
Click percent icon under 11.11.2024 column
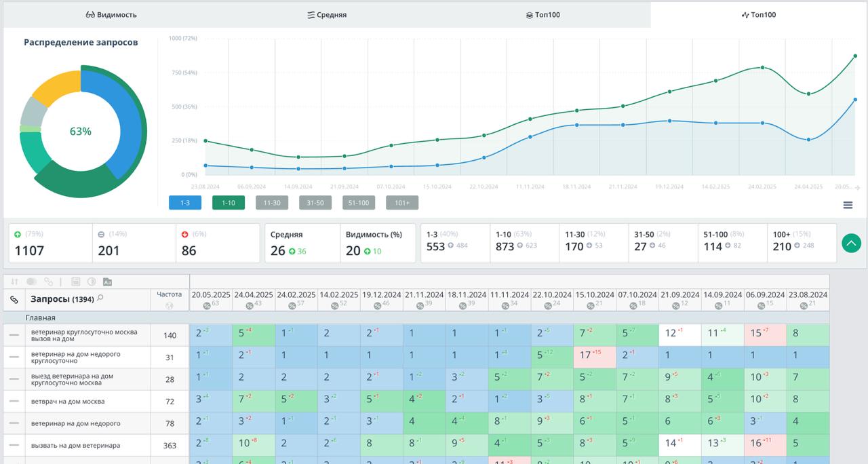click(506, 305)
